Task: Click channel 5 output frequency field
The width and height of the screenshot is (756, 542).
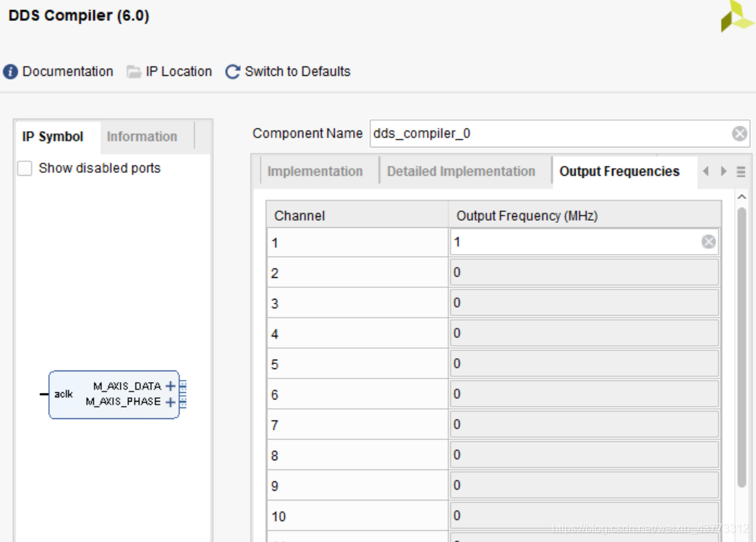Action: 585,363
